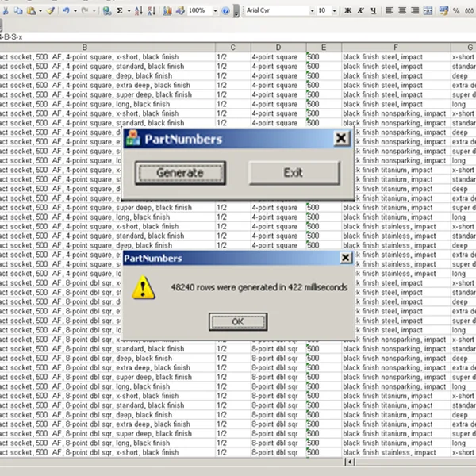Apply currency number format
This screenshot has height=476, width=476.
point(443,11)
